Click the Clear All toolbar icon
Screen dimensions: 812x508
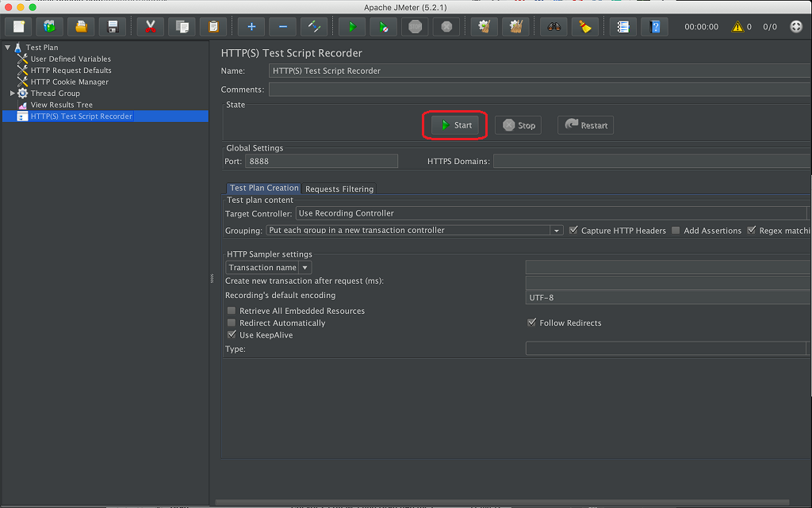(516, 27)
